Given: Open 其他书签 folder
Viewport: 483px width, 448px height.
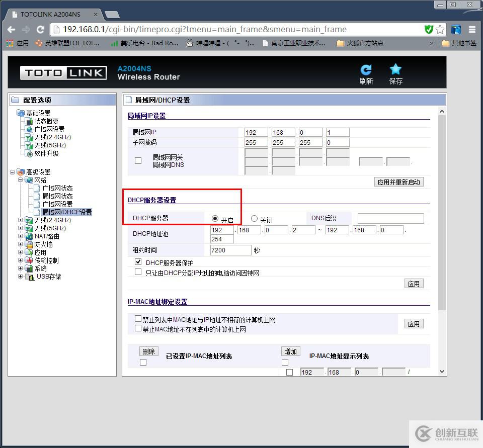Looking at the screenshot, I should tap(459, 43).
